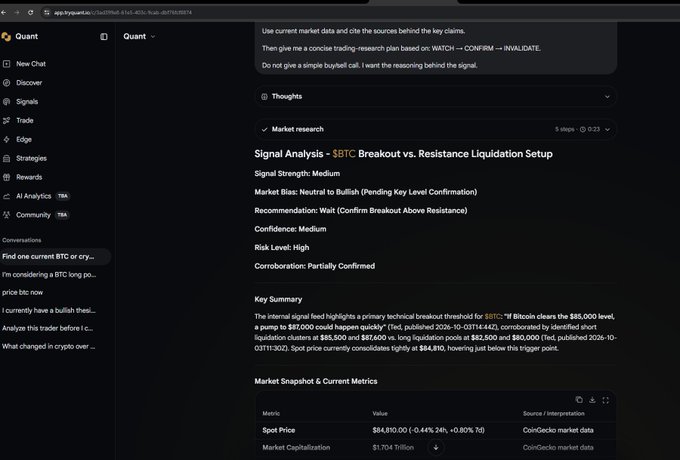The width and height of the screenshot is (680, 460).
Task: Reload the browser page
Action: pyautogui.click(x=30, y=13)
